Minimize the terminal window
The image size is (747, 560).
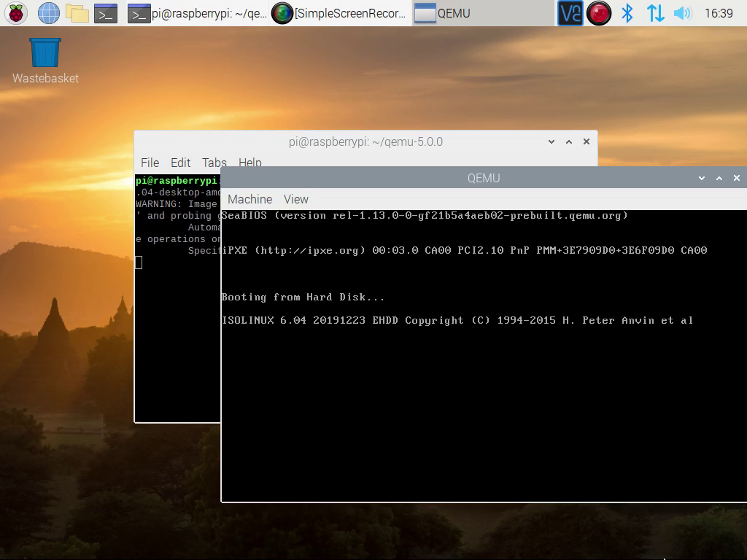551,141
